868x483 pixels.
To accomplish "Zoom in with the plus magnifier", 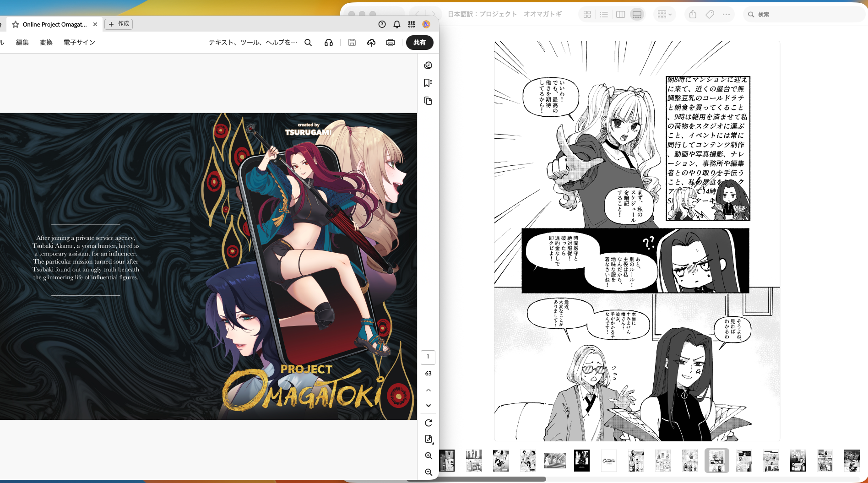I will click(429, 456).
